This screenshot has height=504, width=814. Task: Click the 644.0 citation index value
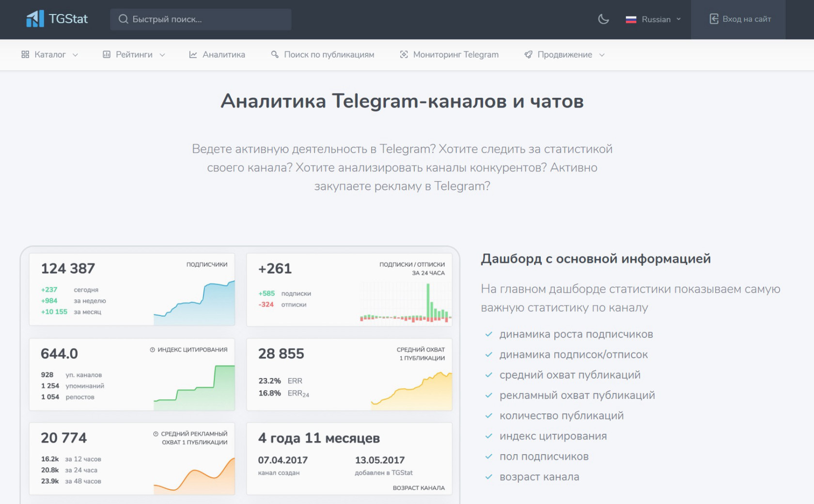coord(59,354)
